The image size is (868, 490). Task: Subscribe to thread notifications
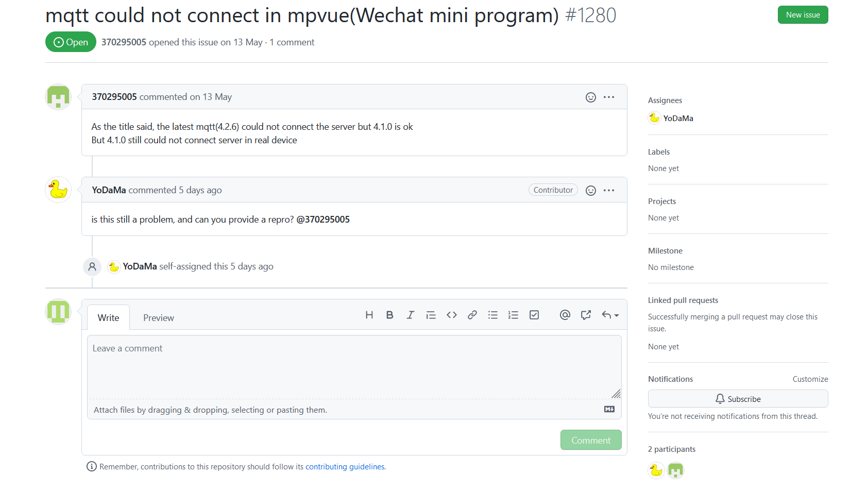(738, 399)
